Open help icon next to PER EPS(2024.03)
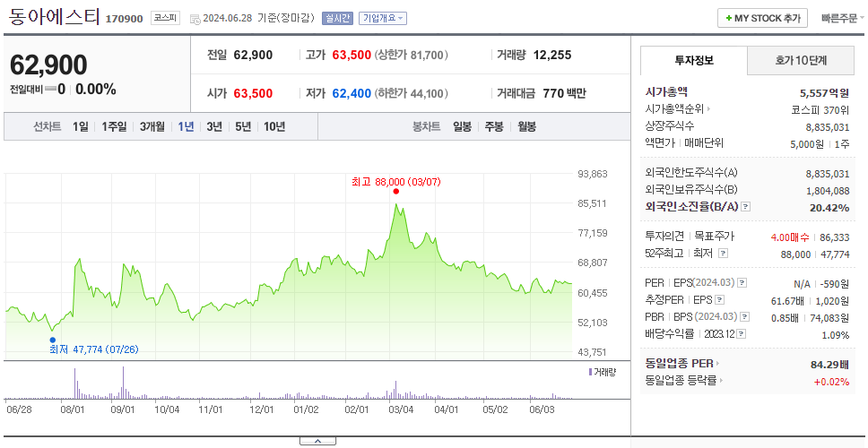Screen dimensions: 868x448 (x=742, y=283)
